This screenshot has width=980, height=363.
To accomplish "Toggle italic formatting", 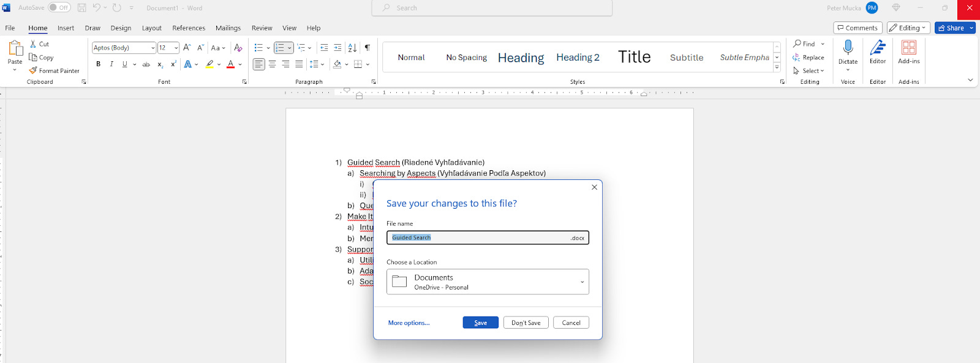I will coord(111,64).
